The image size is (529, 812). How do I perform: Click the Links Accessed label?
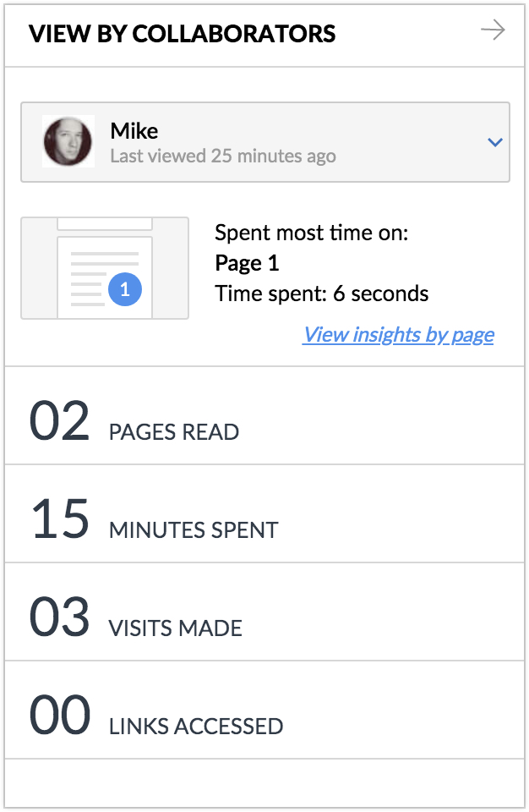[196, 726]
